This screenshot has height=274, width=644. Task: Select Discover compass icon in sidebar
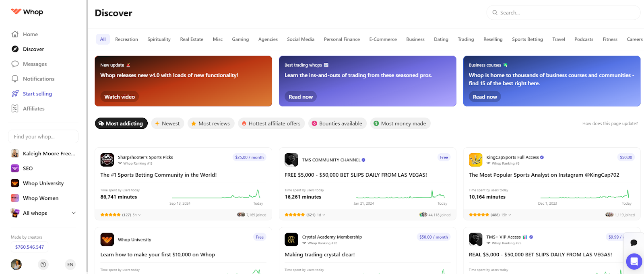(15, 49)
